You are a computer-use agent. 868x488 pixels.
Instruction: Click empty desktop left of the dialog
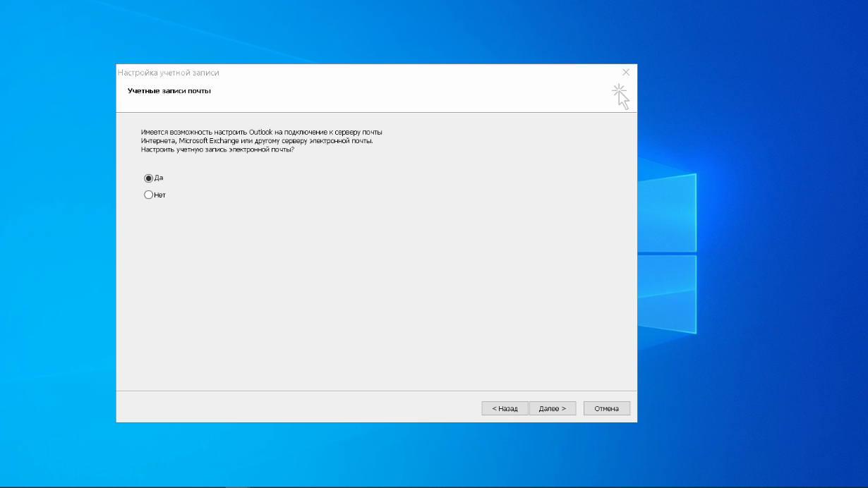click(x=56, y=247)
